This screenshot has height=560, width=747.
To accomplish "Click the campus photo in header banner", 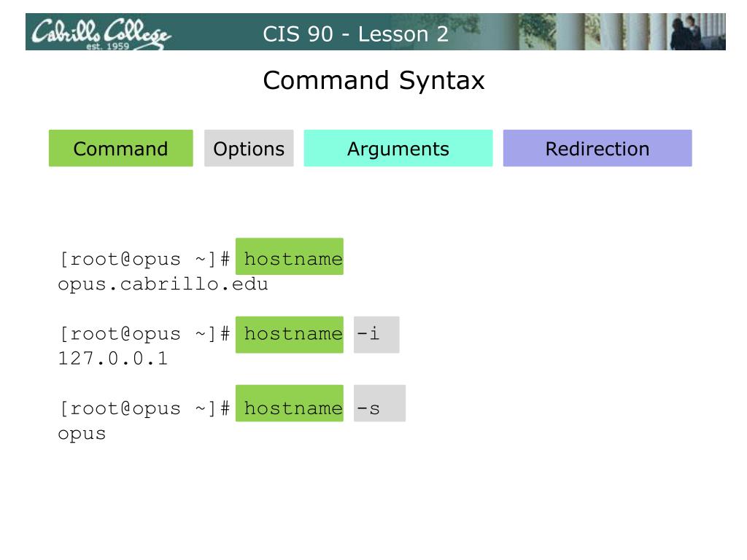I will tap(619, 31).
